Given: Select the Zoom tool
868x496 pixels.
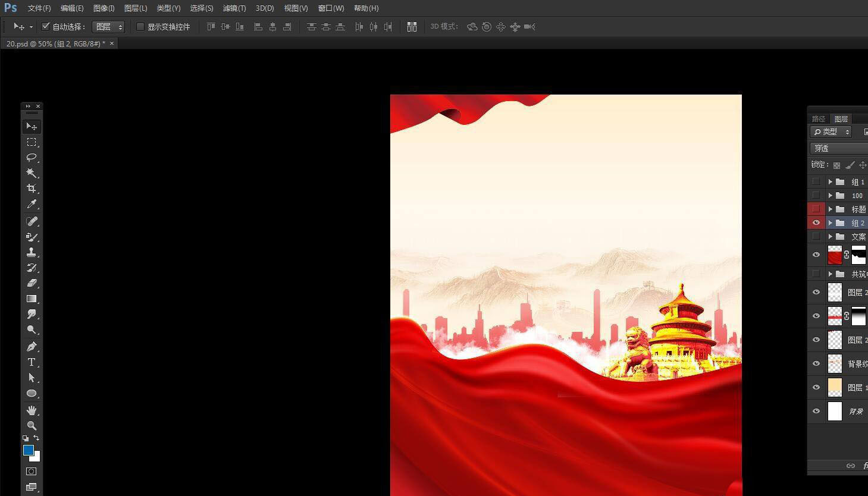Looking at the screenshot, I should point(32,426).
